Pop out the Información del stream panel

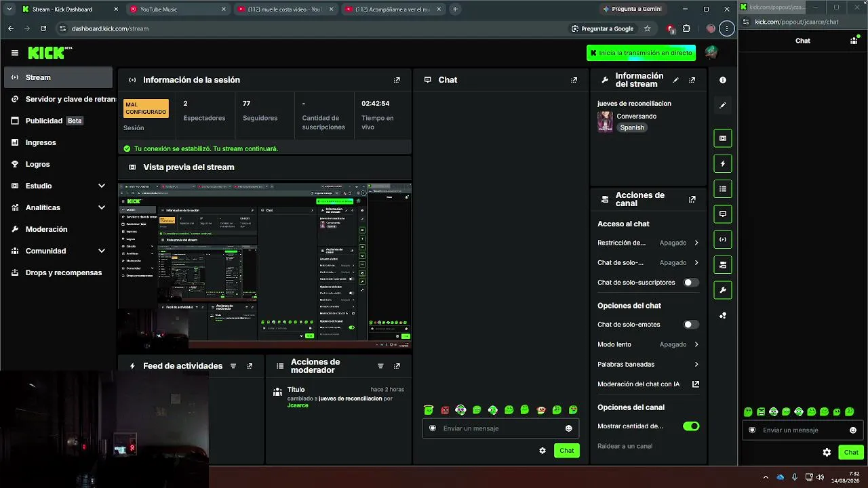coord(692,80)
